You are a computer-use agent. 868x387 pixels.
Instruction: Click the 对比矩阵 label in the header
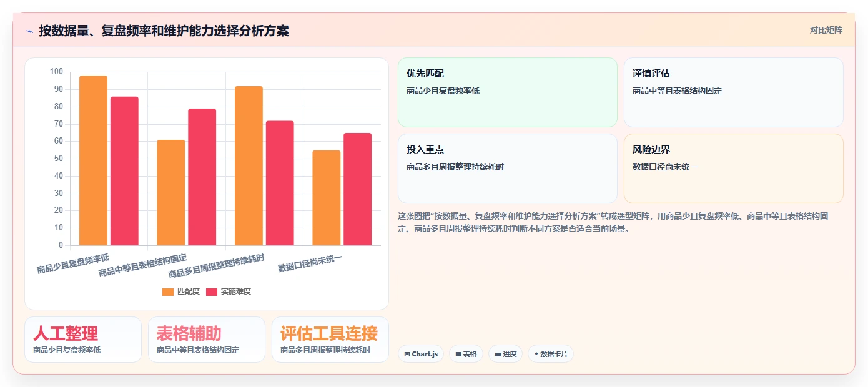pyautogui.click(x=826, y=30)
